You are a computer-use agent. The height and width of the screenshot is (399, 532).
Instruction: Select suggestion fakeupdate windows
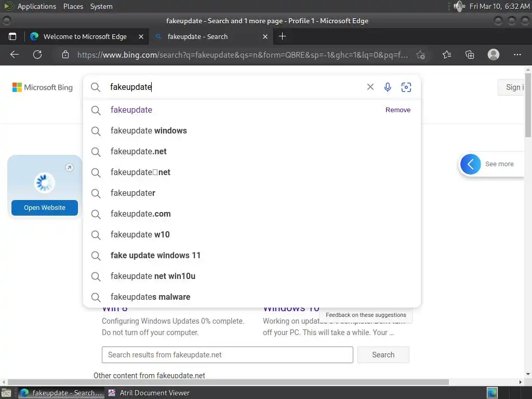pyautogui.click(x=252, y=130)
